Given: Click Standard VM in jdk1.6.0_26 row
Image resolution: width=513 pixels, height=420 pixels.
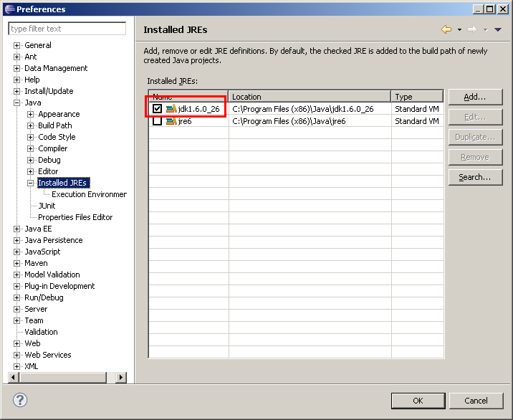Looking at the screenshot, I should click(x=417, y=109).
